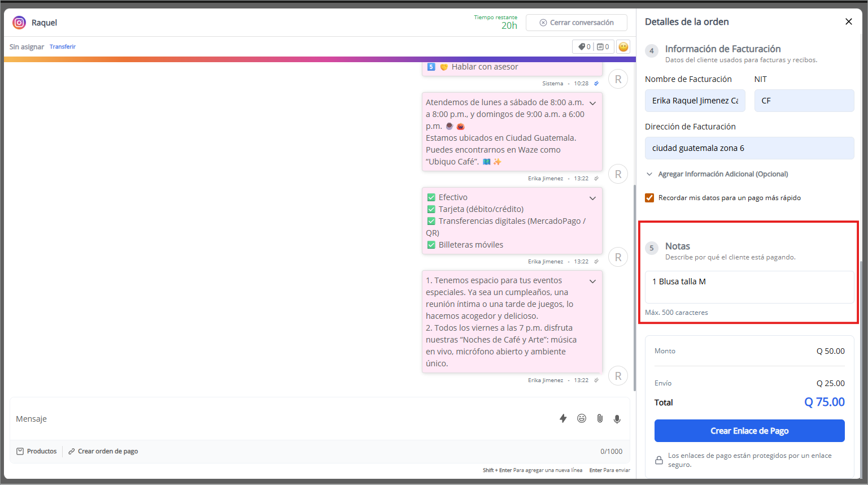868x485 pixels.
Task: Click the Crear Enlace de Pago button
Action: click(749, 431)
